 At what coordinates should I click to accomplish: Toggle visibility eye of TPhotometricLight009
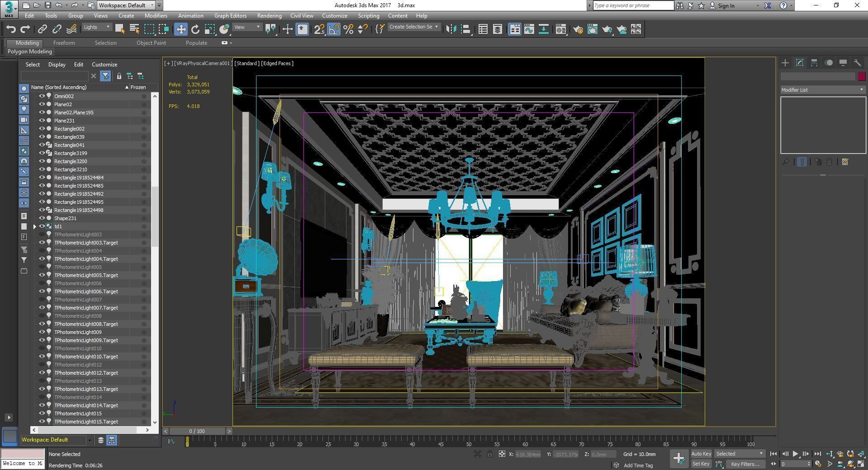tap(42, 332)
